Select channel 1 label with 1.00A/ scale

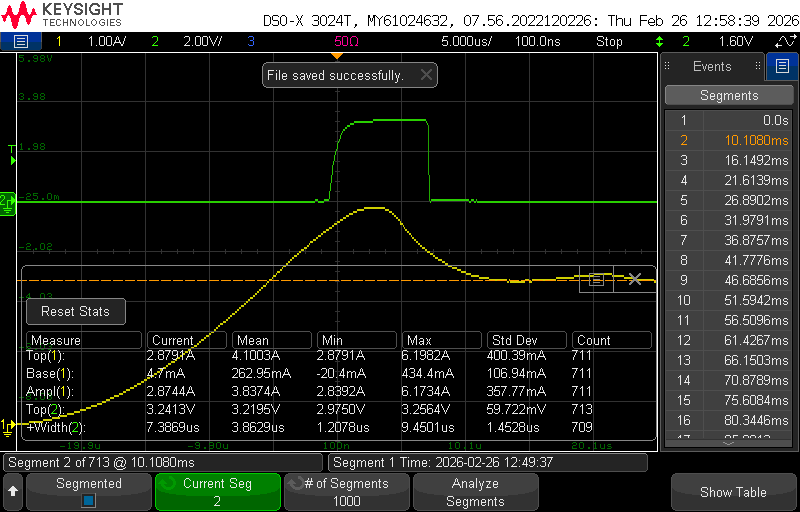(x=91, y=41)
